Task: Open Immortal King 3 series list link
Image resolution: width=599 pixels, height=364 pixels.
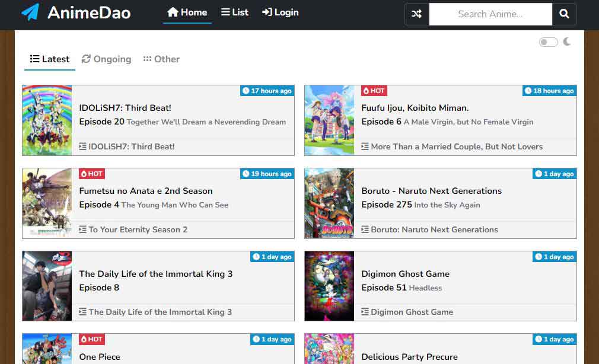Action: (x=160, y=312)
